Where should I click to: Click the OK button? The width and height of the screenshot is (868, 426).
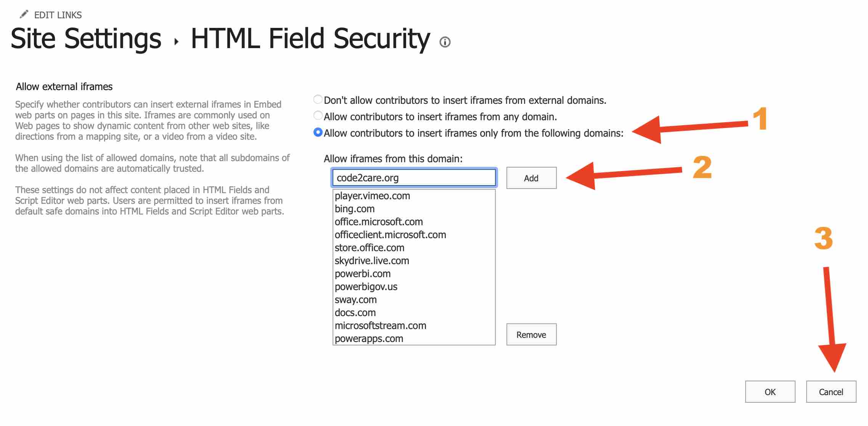pyautogui.click(x=770, y=392)
